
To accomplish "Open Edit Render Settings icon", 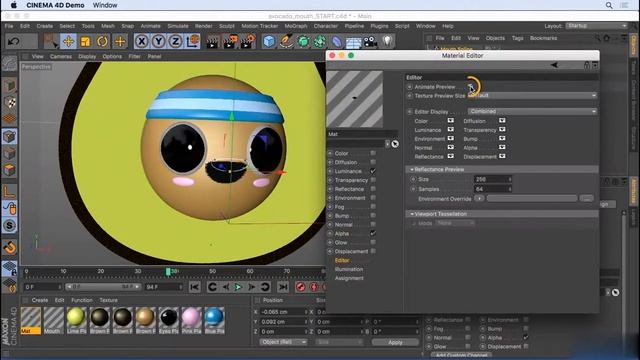I will point(248,42).
